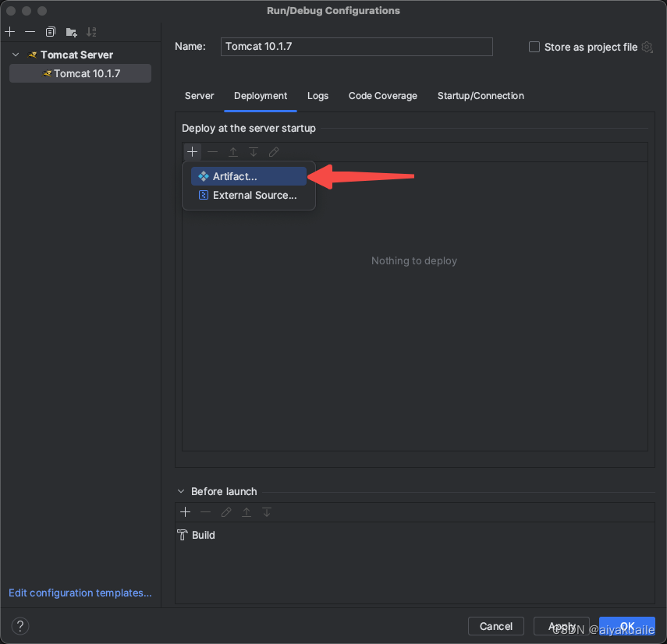Collapse the Tomcat Server tree node
Screen dimensions: 667x644
coord(16,55)
